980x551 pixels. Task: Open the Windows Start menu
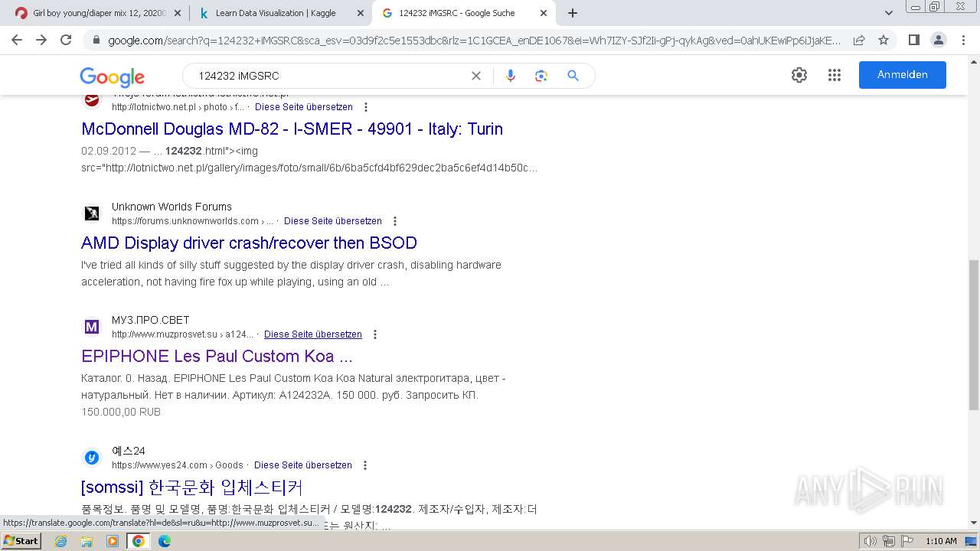[x=21, y=540]
